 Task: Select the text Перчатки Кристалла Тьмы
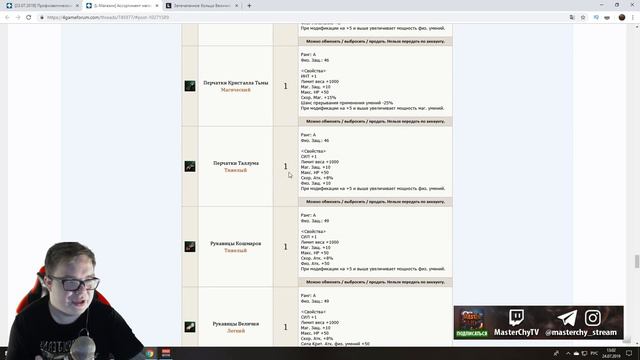click(x=236, y=83)
